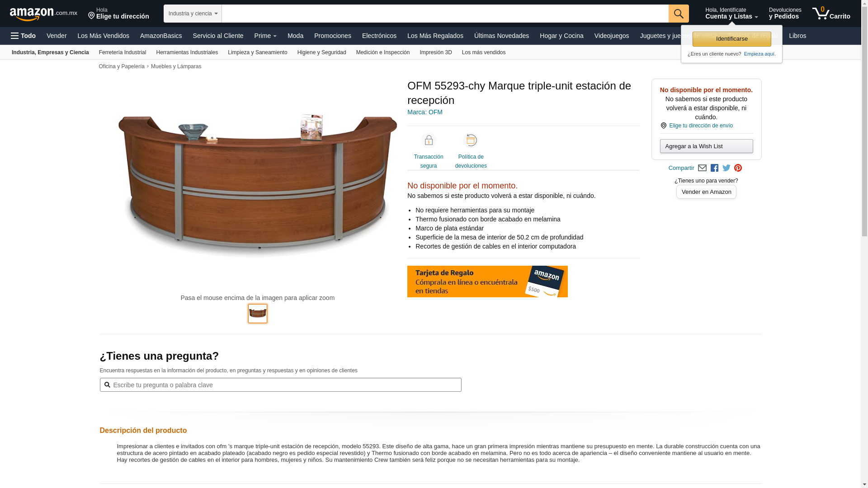
Task: Focus the question keyword search field
Action: (x=280, y=385)
